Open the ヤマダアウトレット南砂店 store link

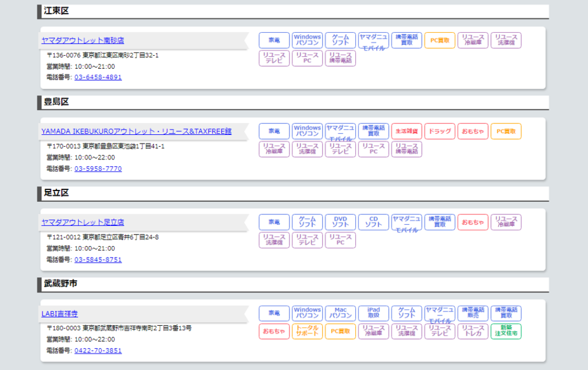(83, 40)
